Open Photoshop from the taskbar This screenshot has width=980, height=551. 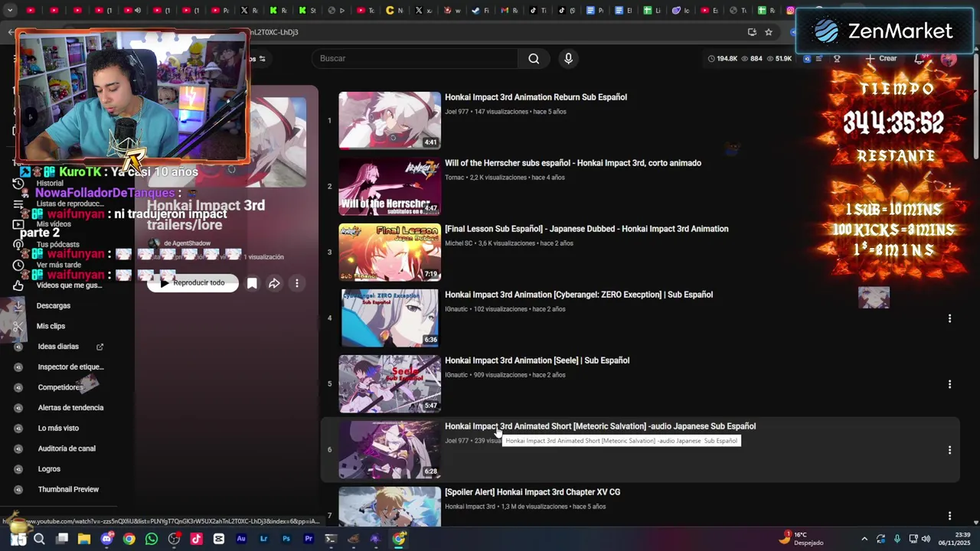(x=286, y=539)
